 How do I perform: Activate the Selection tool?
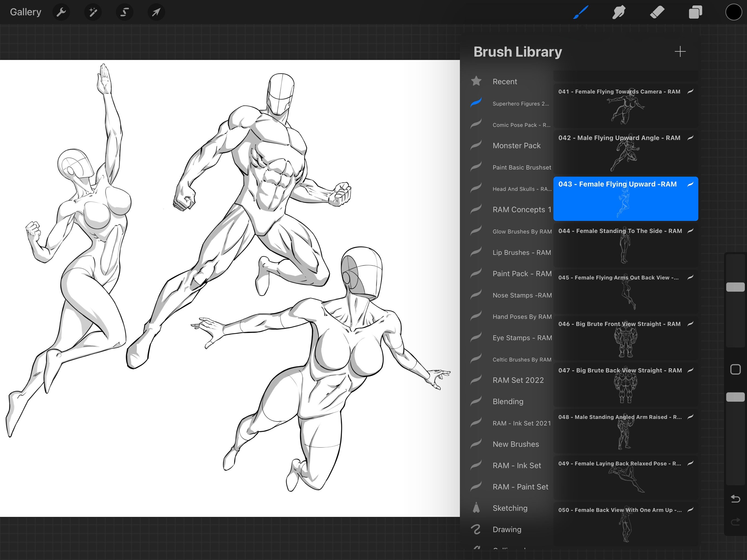124,12
